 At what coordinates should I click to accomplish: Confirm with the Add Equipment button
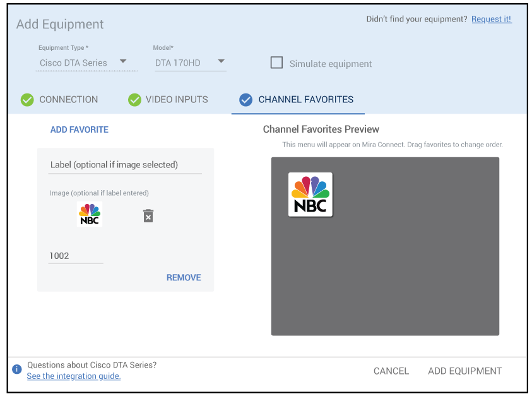tap(464, 371)
